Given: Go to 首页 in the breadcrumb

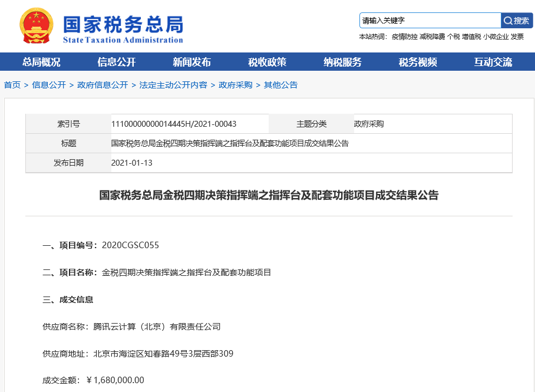Looking at the screenshot, I should pos(12,85).
